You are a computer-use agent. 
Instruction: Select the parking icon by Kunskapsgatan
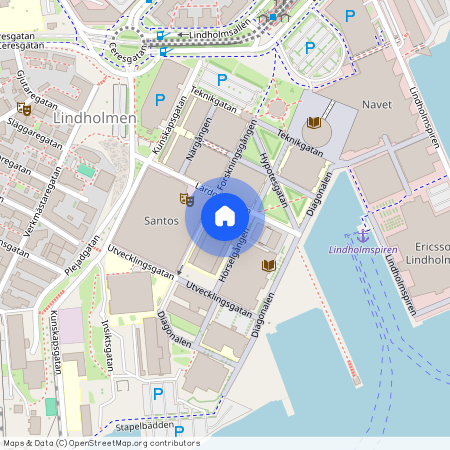[x=160, y=100]
